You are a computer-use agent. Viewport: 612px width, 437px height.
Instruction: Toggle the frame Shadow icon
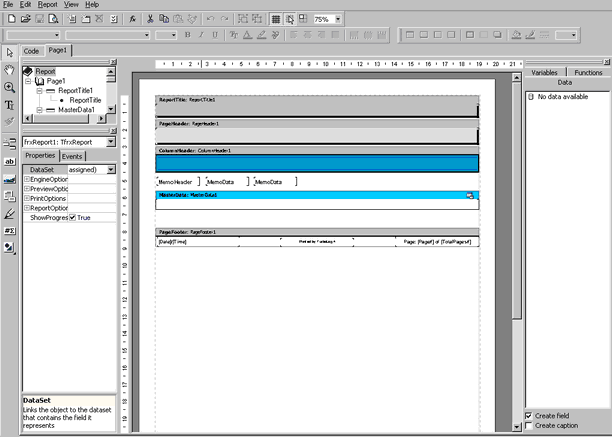coord(497,35)
